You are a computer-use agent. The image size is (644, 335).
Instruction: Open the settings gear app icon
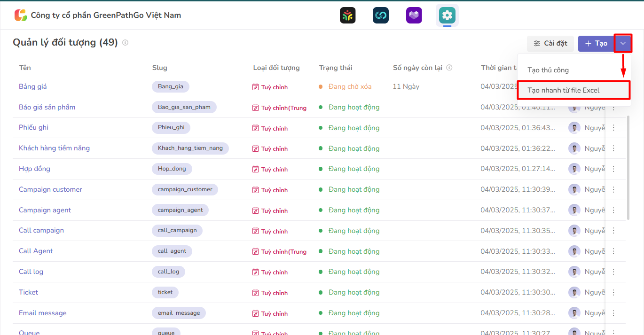point(447,16)
